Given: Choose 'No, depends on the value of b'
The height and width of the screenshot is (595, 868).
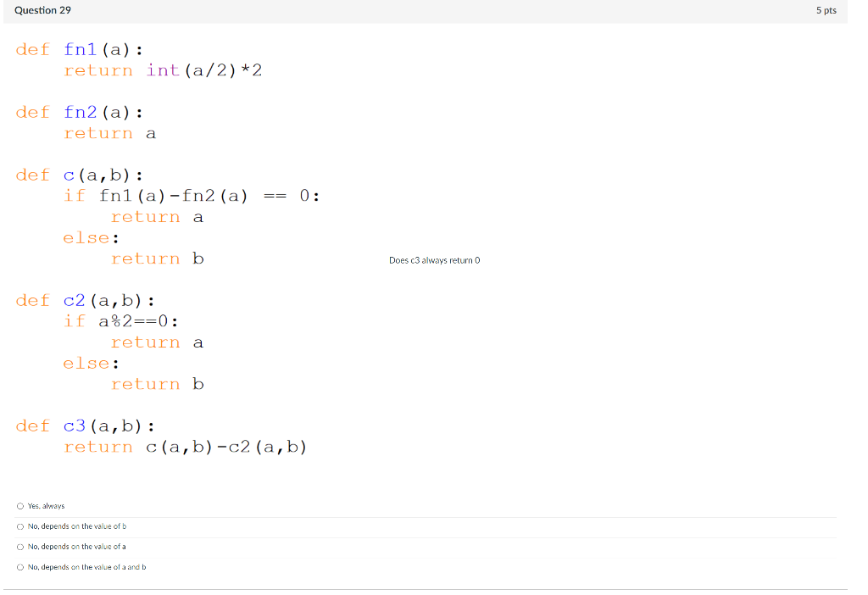Looking at the screenshot, I should [x=20, y=526].
